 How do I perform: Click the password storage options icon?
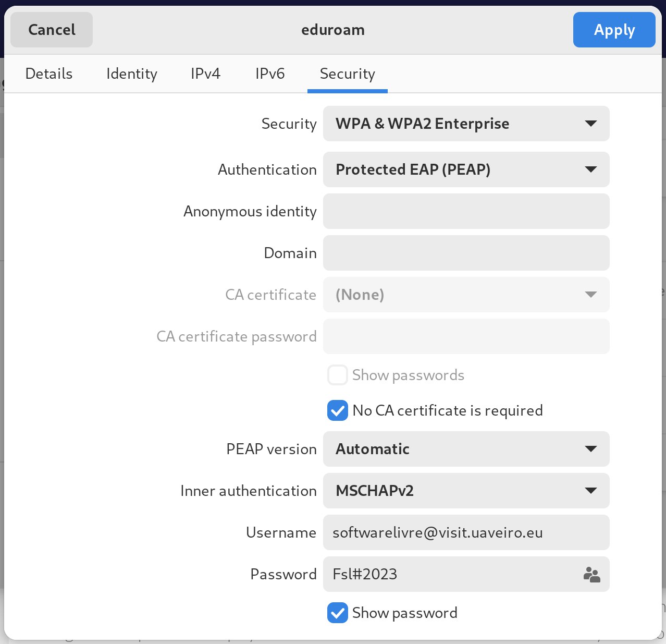[x=591, y=574]
